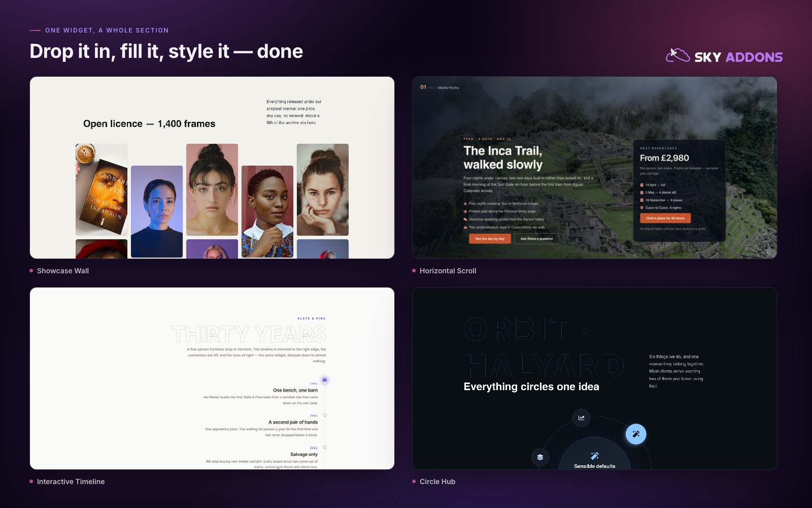Screen dimensions: 812x508
Task: Click the Salvage only entry title
Action: (304, 454)
